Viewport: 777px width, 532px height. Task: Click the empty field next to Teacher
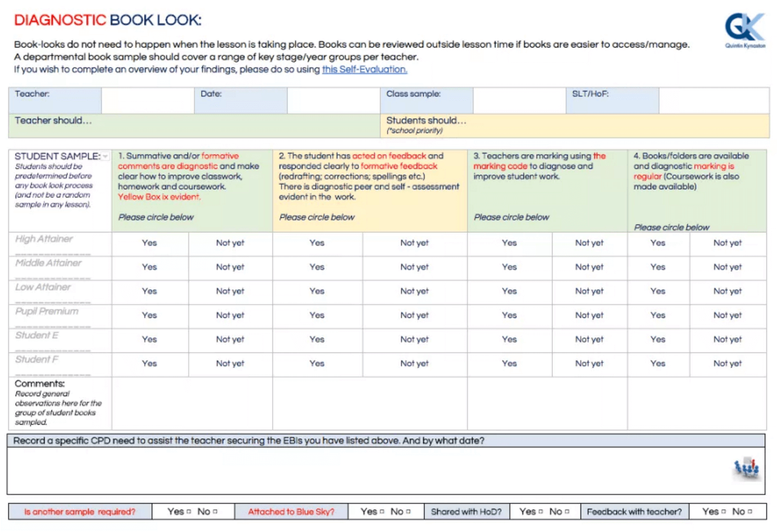[147, 101]
